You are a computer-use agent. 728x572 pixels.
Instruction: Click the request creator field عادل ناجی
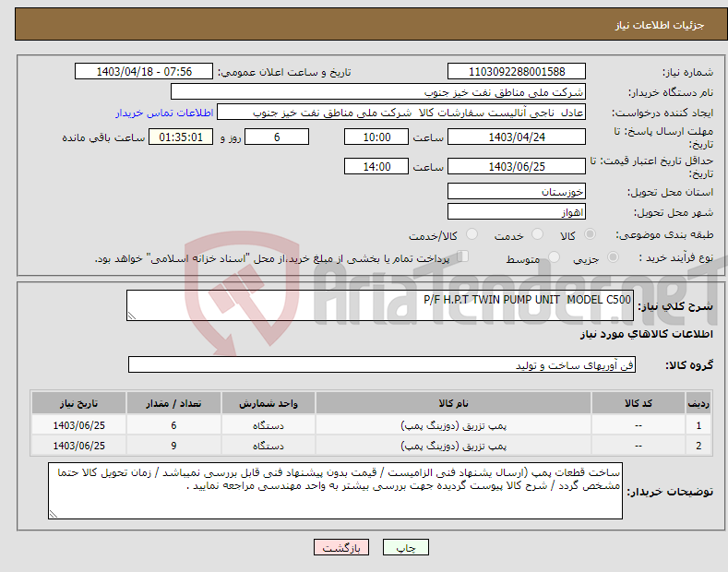tap(401, 113)
